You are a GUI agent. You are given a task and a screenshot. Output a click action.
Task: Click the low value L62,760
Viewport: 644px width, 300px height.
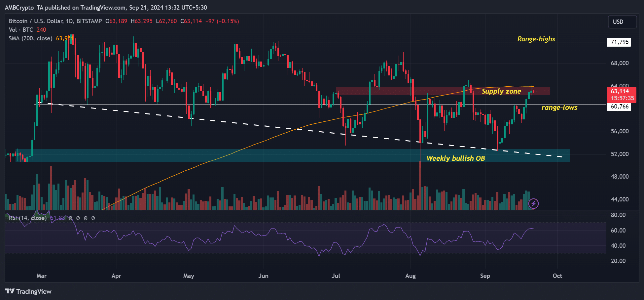166,21
